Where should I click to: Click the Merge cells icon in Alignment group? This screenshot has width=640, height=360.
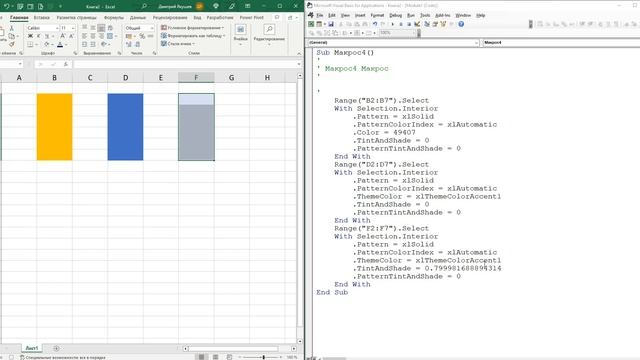[110, 36]
